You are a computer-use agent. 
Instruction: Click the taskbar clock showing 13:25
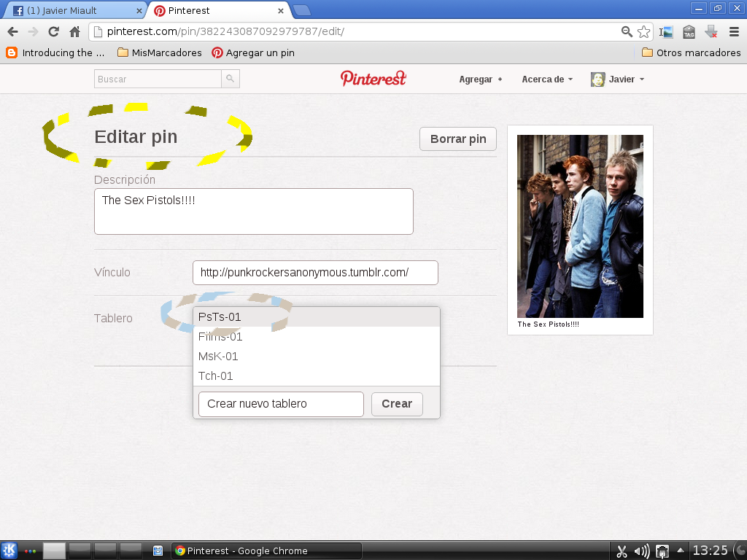(710, 551)
